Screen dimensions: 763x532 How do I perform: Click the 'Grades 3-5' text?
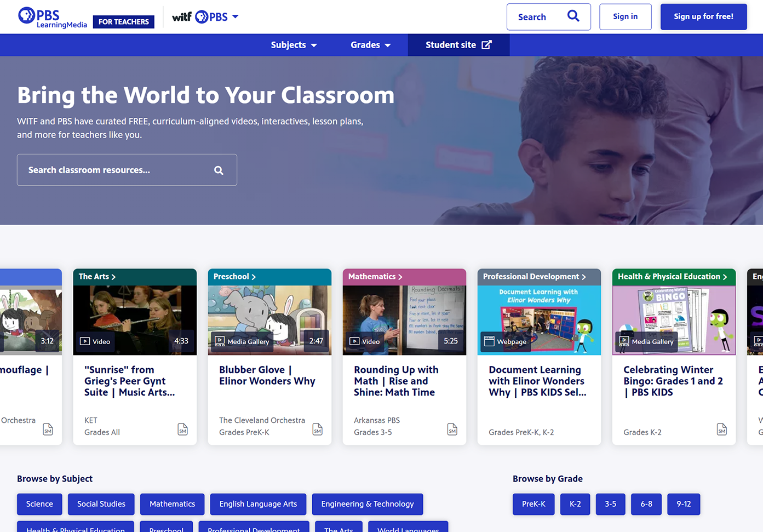point(372,432)
